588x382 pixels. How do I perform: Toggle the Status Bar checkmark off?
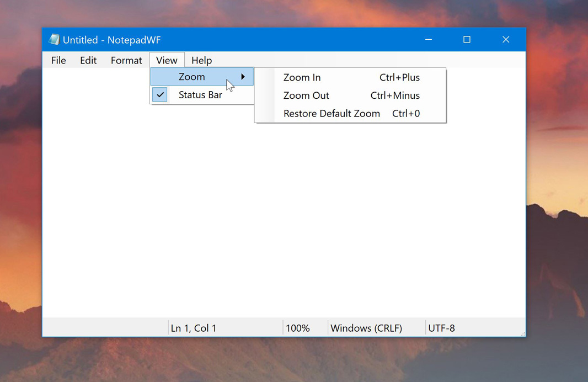point(160,95)
